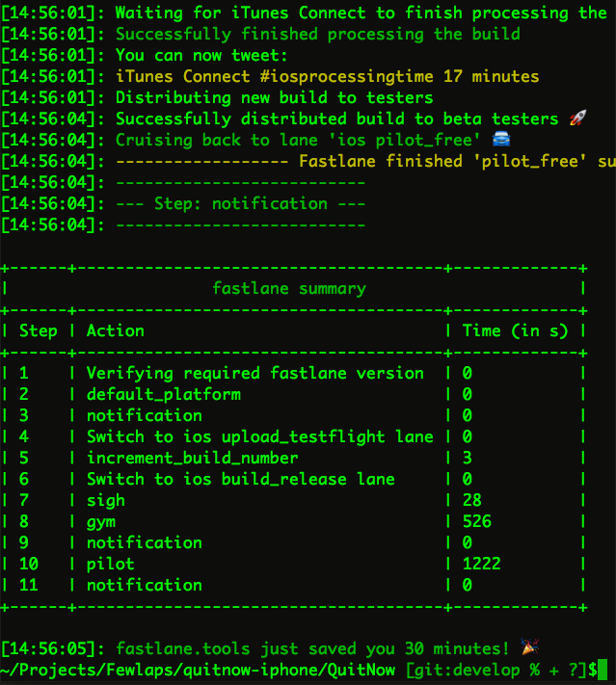Click the "Fastlane finished 'pilot_free'" text
Screen dimensions: 616x685
click(x=442, y=162)
